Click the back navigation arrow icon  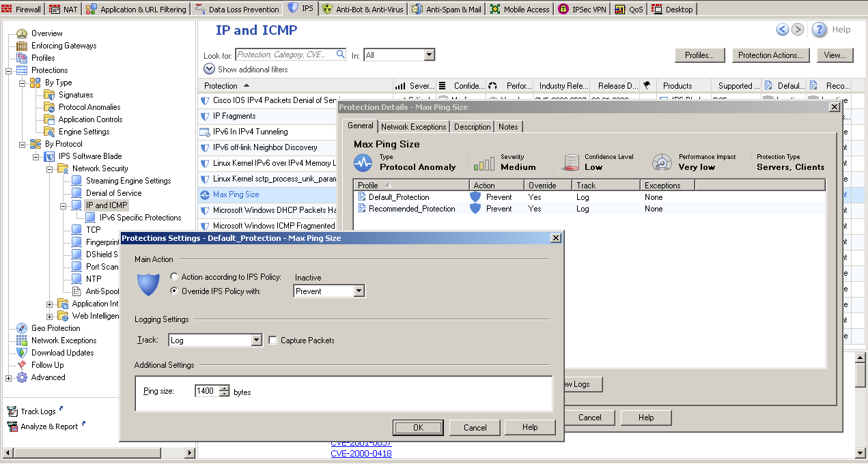coord(783,29)
